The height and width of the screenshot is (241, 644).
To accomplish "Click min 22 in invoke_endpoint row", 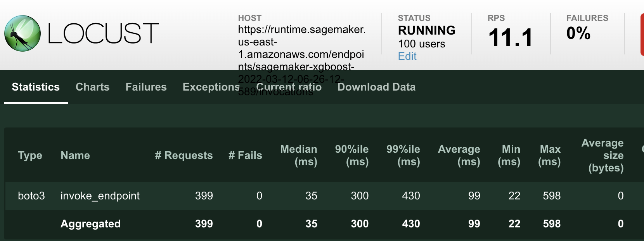I will 514,196.
